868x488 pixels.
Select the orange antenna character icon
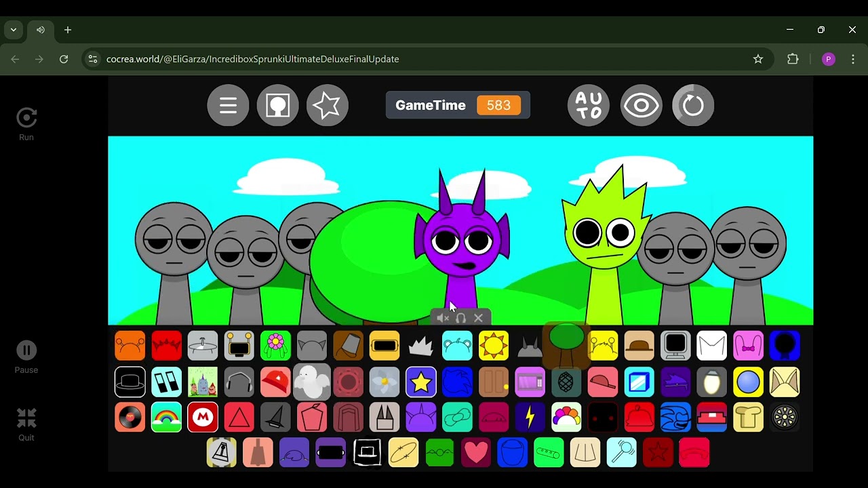[x=130, y=346]
